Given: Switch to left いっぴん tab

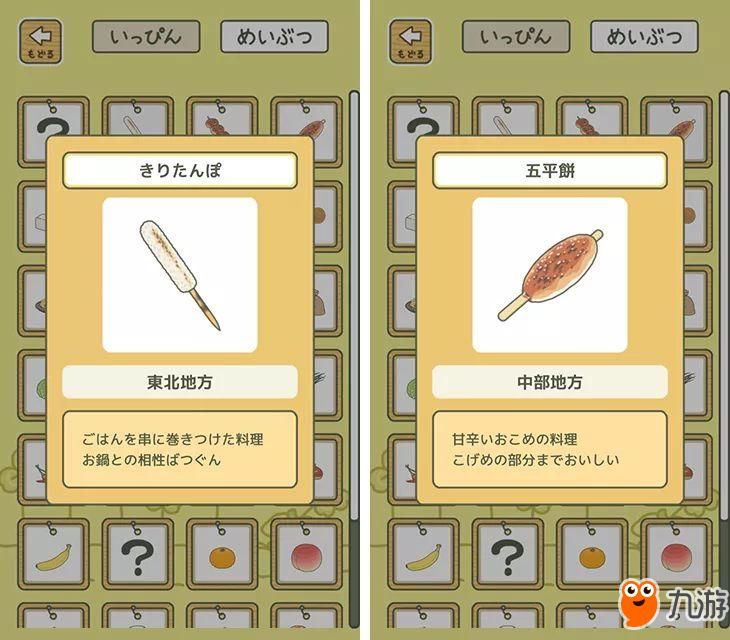Looking at the screenshot, I should [x=146, y=36].
